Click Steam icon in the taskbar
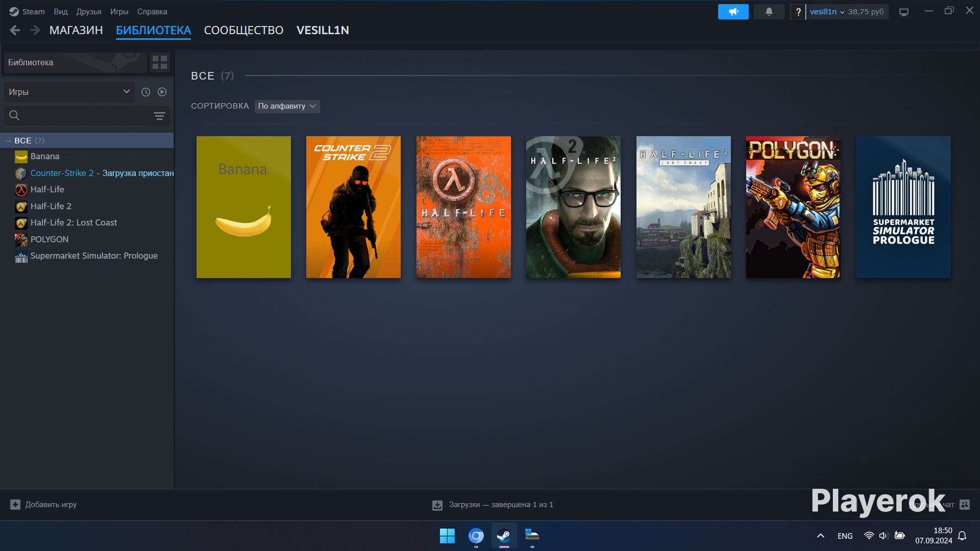This screenshot has height=551, width=980. [x=504, y=536]
